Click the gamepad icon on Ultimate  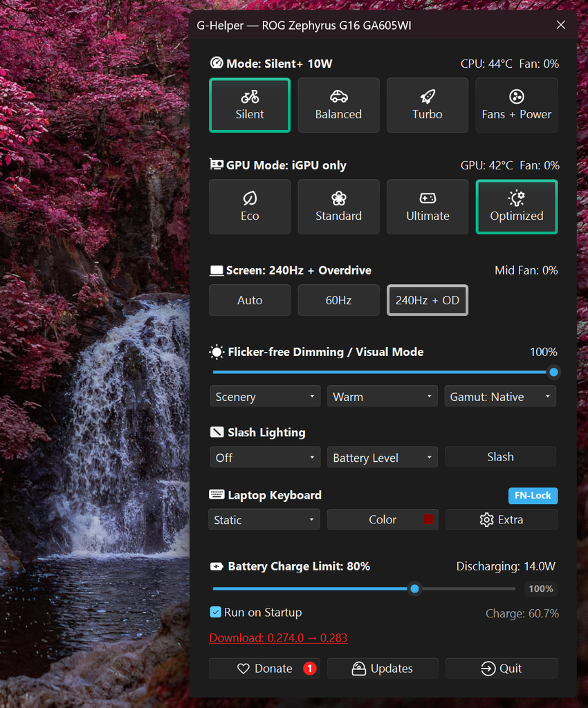pos(428,198)
